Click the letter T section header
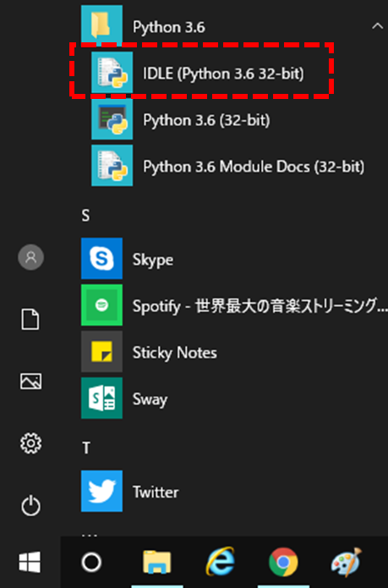Viewport: 388px width, 588px height. pos(86,448)
